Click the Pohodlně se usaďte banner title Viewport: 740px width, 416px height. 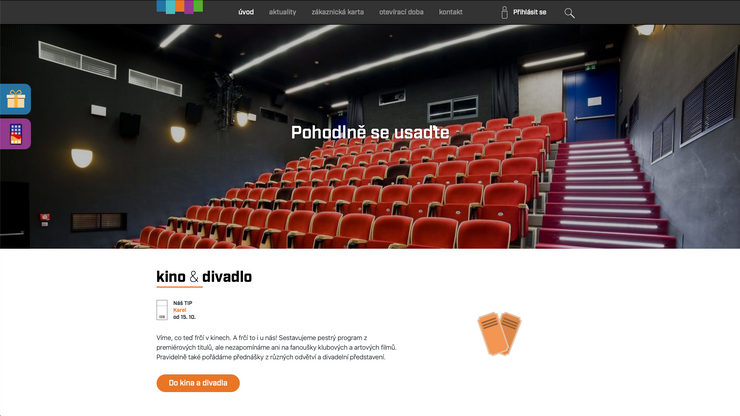coord(370,133)
